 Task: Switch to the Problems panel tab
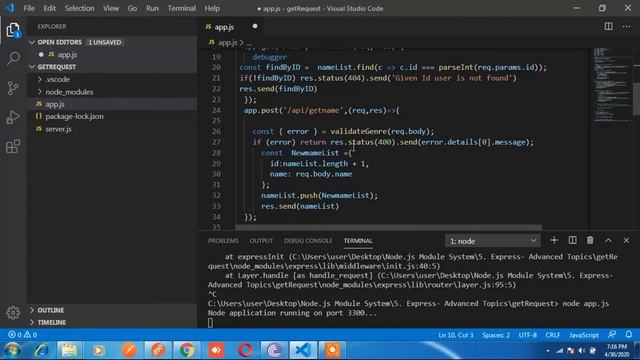pyautogui.click(x=223, y=241)
